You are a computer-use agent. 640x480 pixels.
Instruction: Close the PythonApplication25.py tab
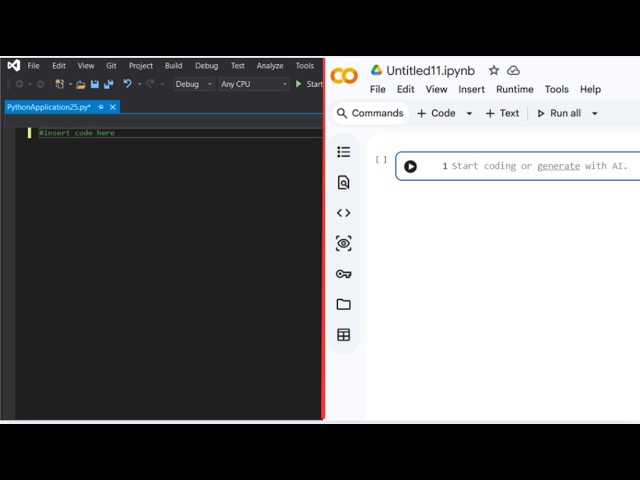click(x=113, y=107)
